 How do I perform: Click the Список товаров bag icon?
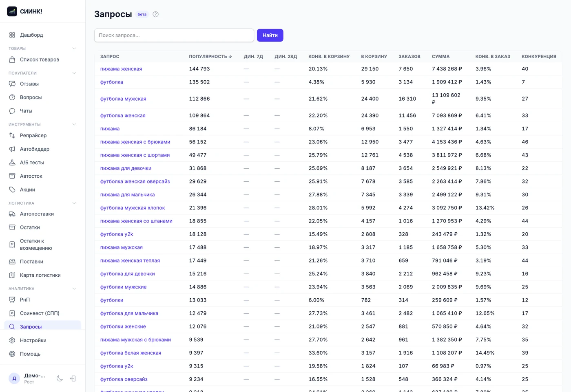click(12, 59)
